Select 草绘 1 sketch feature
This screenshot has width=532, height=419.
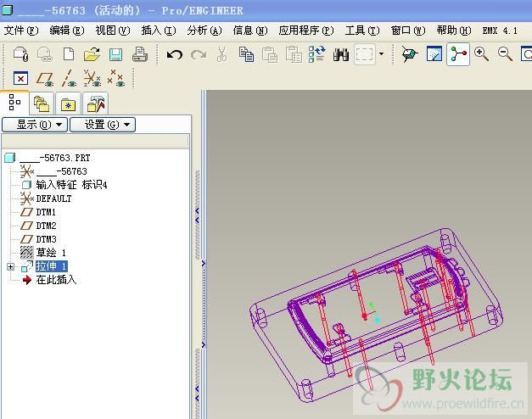coord(43,253)
